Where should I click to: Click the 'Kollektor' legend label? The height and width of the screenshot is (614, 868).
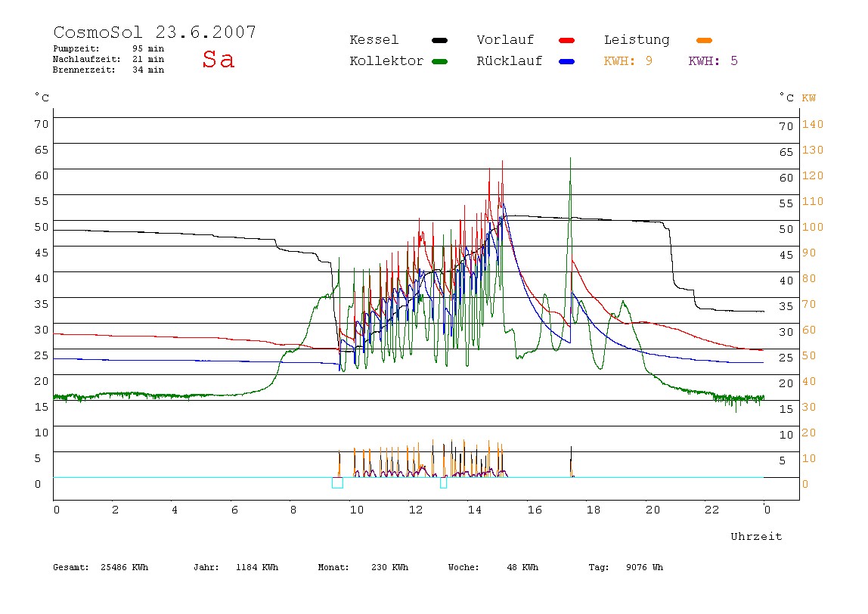386,61
